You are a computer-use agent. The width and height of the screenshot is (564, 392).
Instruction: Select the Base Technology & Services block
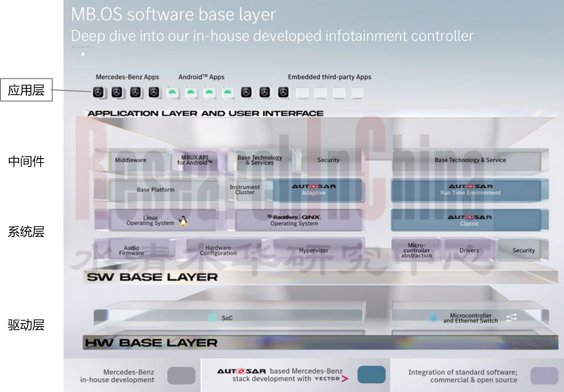(262, 160)
